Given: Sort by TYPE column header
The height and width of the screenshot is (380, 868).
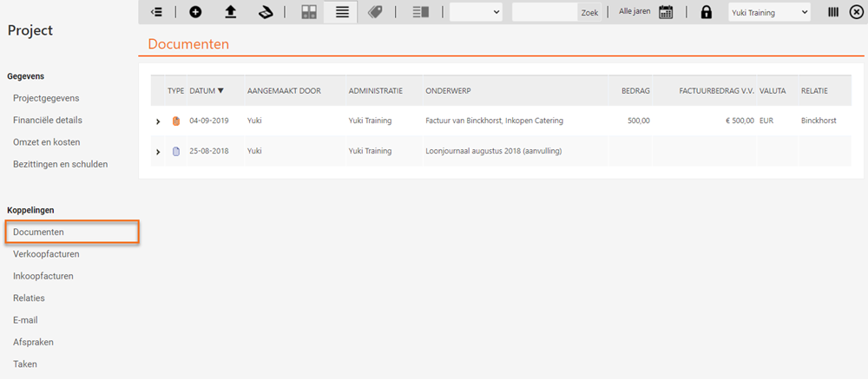Looking at the screenshot, I should tap(175, 91).
